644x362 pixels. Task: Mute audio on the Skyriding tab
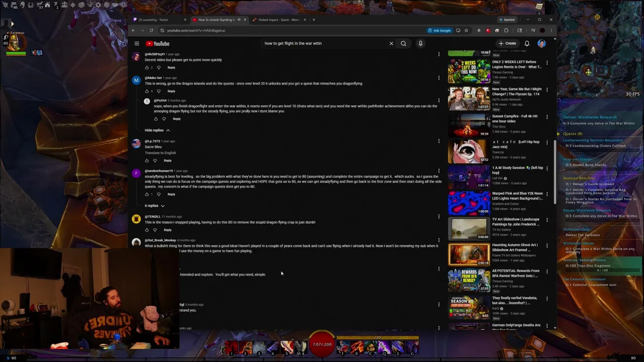point(238,20)
